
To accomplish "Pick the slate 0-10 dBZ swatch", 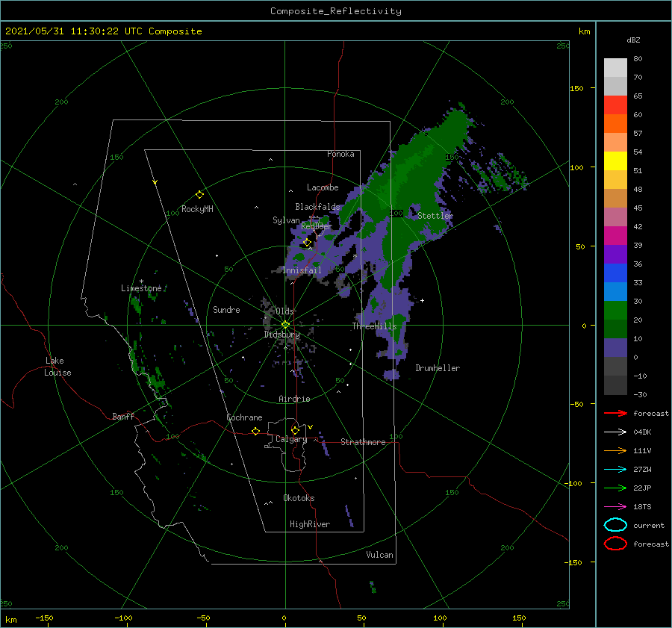I will point(615,348).
